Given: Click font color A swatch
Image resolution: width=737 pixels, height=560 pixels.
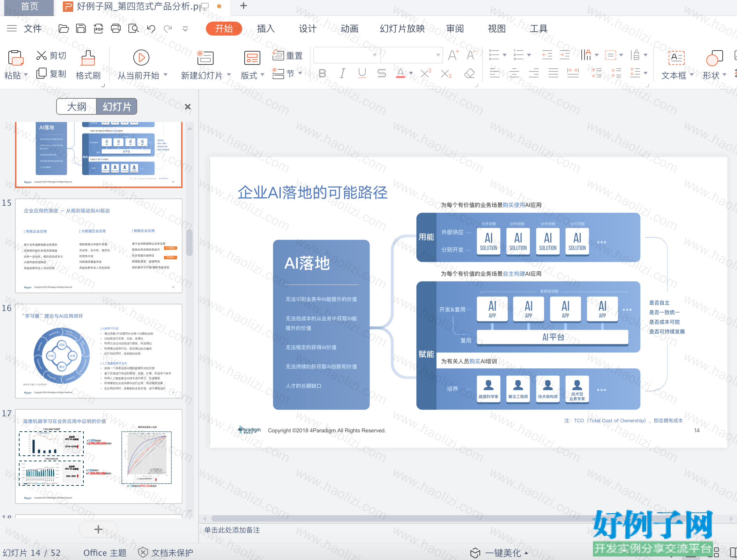Looking at the screenshot, I should (x=401, y=74).
